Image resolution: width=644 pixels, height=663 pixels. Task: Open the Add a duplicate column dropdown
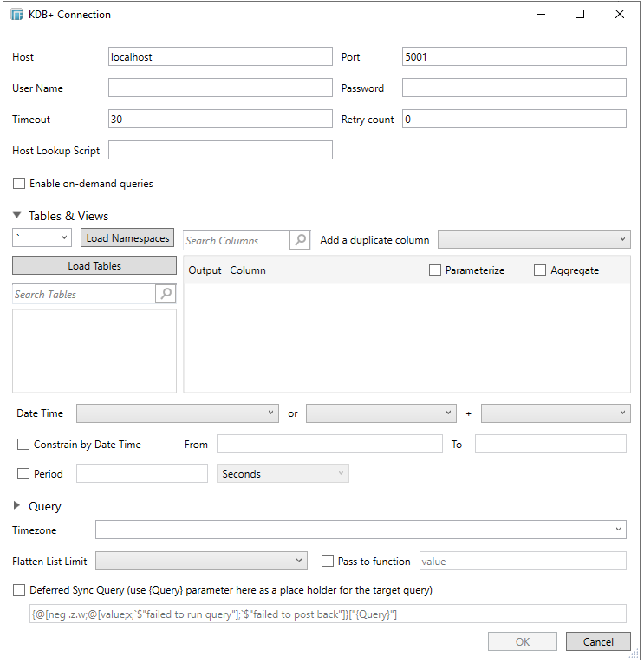pos(534,239)
